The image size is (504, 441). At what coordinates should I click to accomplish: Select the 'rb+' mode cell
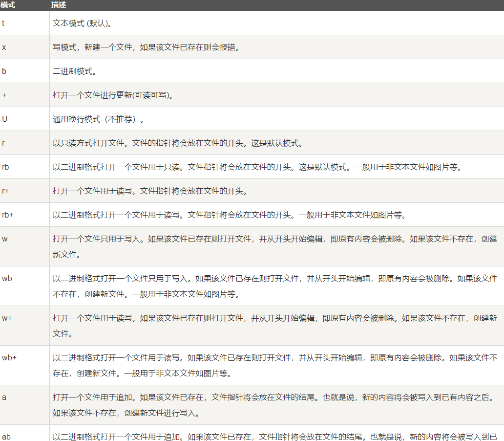[x=24, y=214]
